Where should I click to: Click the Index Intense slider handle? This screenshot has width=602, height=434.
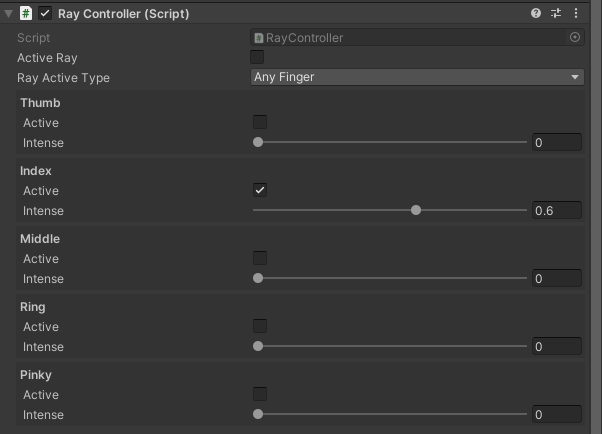click(x=416, y=210)
